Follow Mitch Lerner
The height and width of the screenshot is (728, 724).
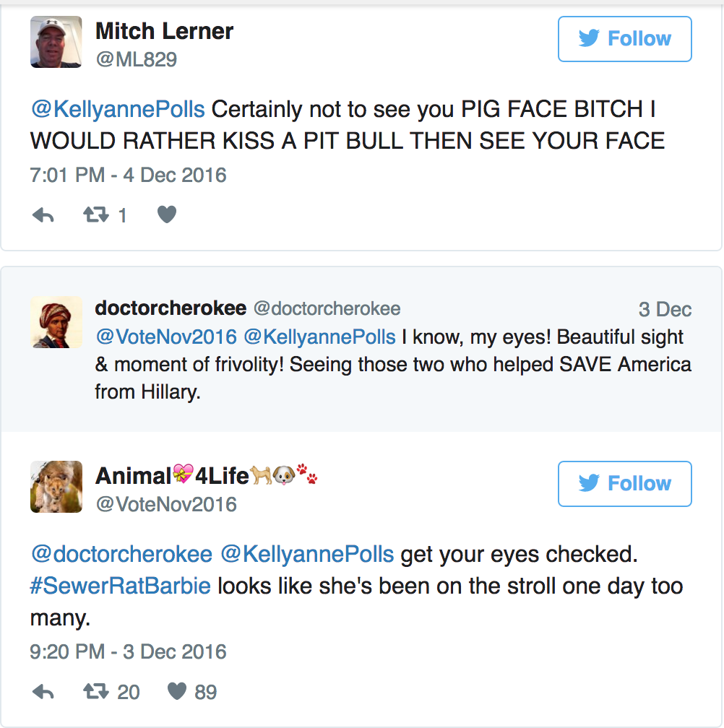tap(624, 39)
